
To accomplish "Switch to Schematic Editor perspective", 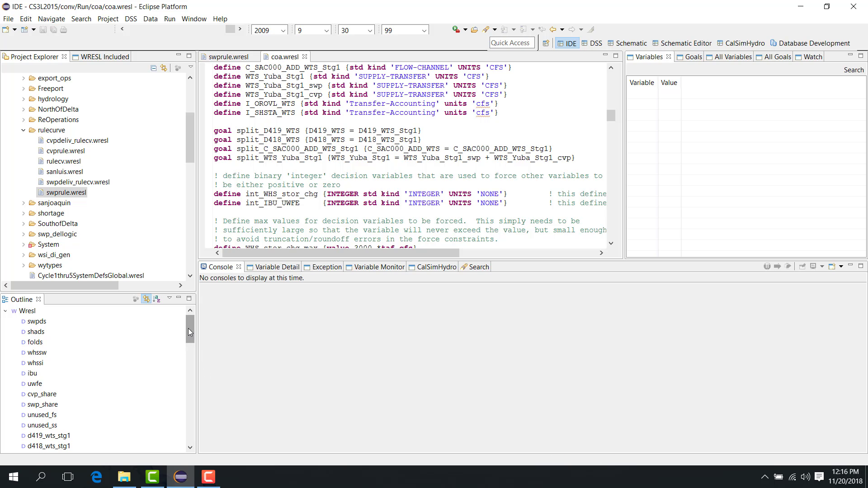I will pyautogui.click(x=682, y=43).
